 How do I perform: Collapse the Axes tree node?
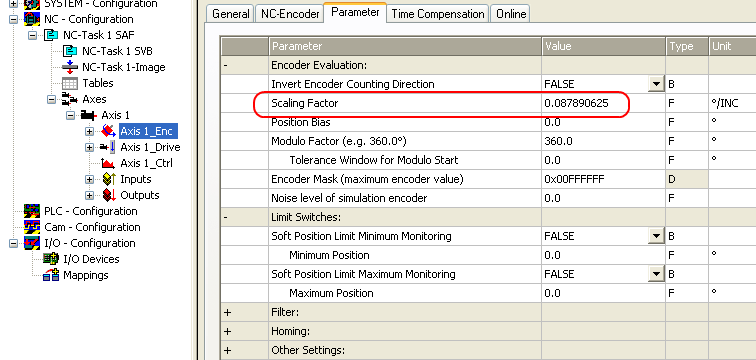[x=52, y=99]
